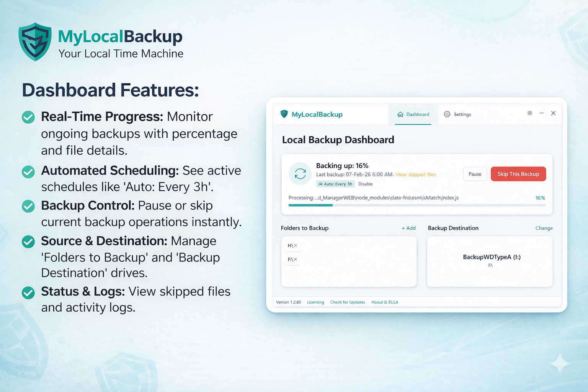Screen dimensions: 588x392
Task: Remove F:\ folder using its red X
Action: tap(295, 259)
